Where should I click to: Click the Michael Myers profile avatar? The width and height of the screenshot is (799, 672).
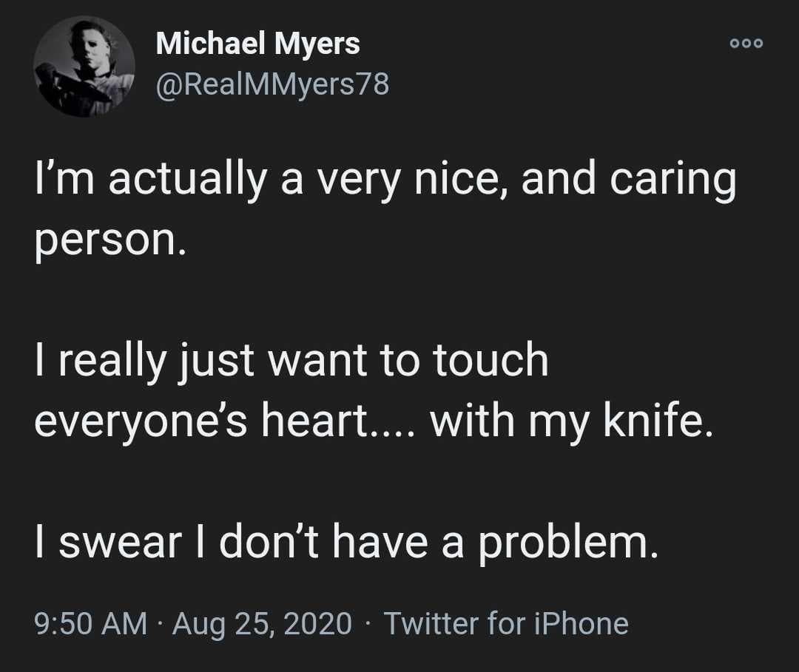pyautogui.click(x=84, y=66)
